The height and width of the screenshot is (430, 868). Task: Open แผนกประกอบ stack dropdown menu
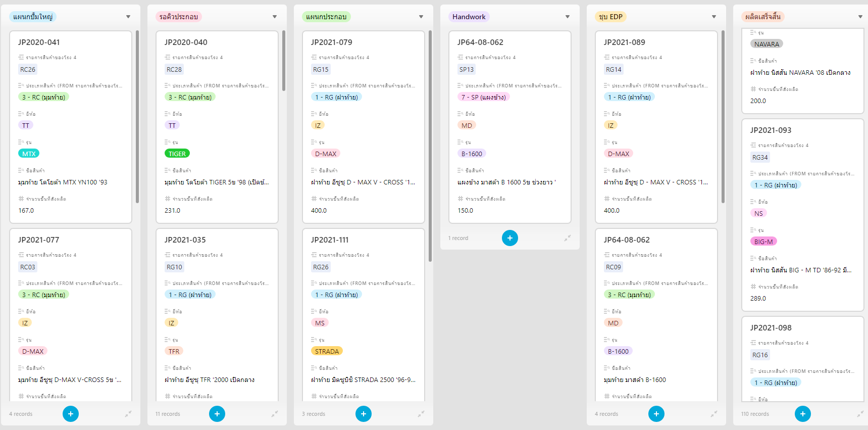(421, 17)
